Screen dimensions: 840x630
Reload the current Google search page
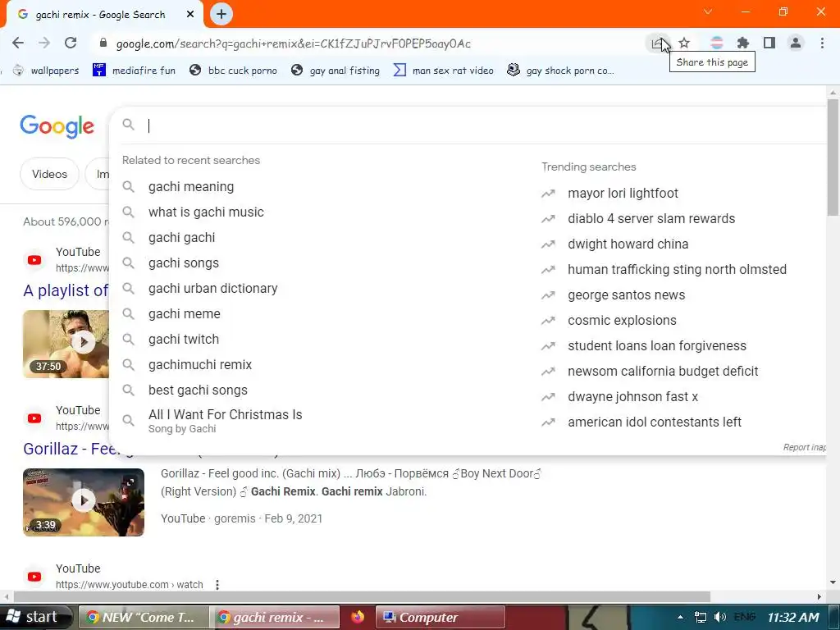coord(71,43)
